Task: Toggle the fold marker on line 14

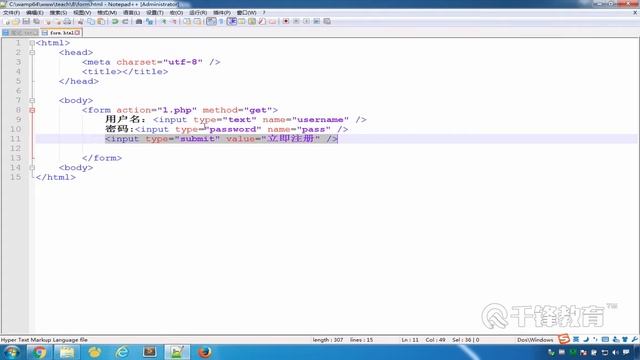Action: 32,167
